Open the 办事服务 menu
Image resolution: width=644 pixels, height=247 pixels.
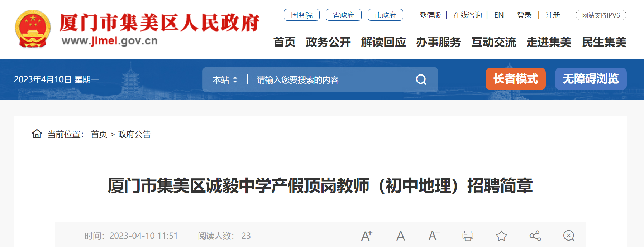[439, 42]
